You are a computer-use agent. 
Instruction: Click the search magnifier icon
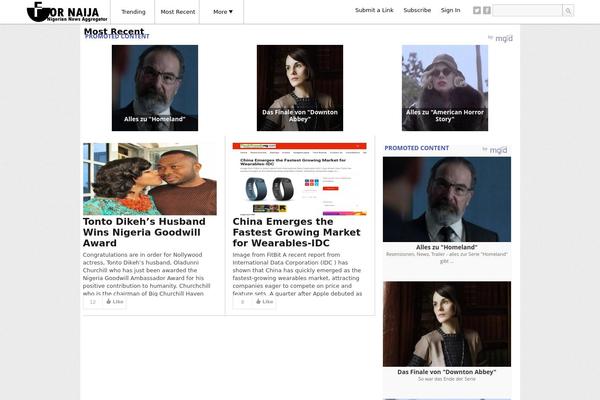pyautogui.click(x=568, y=11)
